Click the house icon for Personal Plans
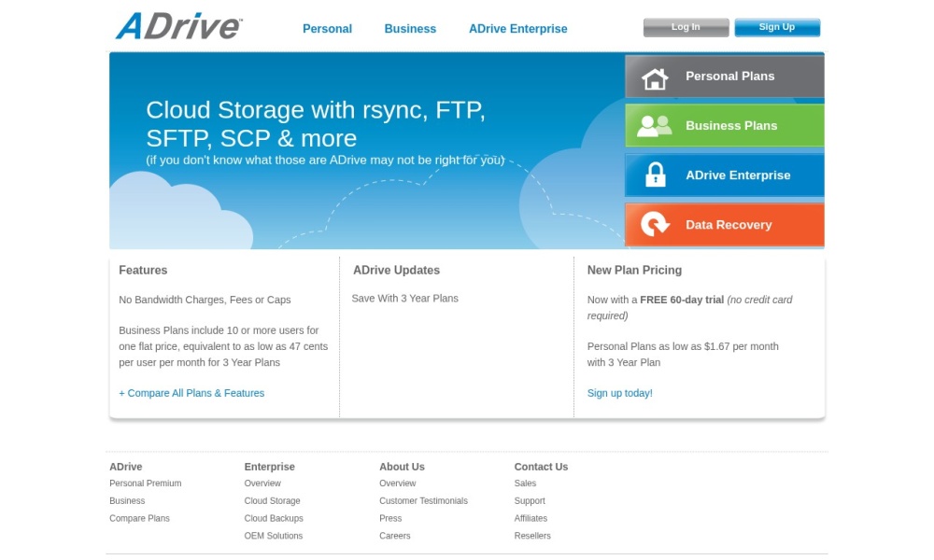 (655, 77)
